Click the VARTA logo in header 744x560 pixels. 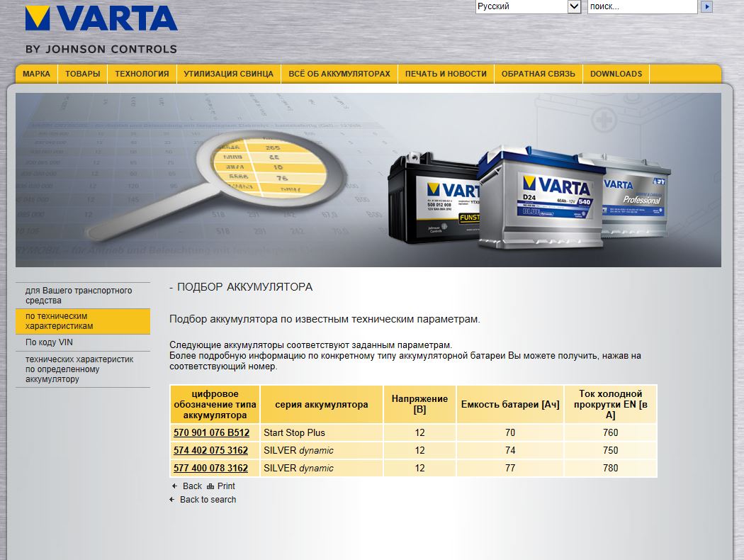[x=101, y=18]
